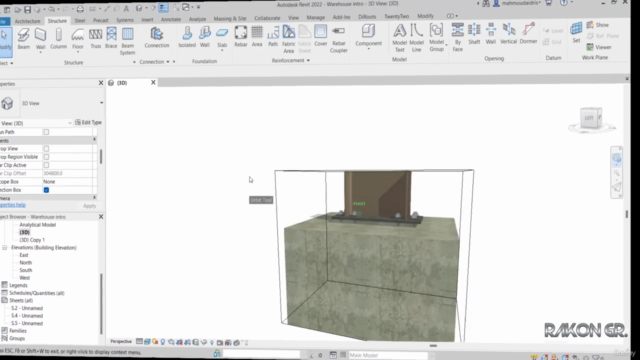Select the Analytical Model view
Screen dimensions: 640x360
pos(38,225)
